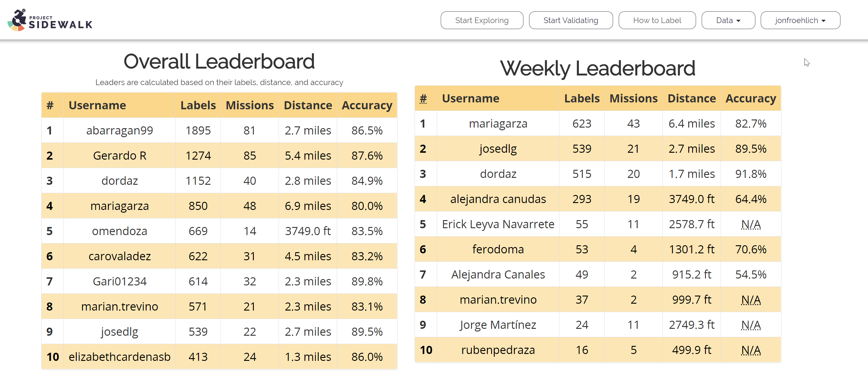Select the Accuracy column header in Overall Leaderboard
Screen dimensions: 868x392
[367, 105]
